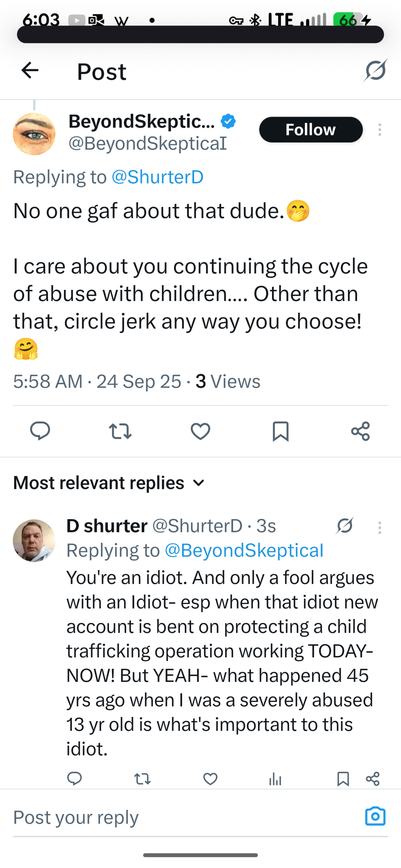Repost the BeyondSkeptical post
Image resolution: width=401 pixels, height=868 pixels.
click(120, 431)
